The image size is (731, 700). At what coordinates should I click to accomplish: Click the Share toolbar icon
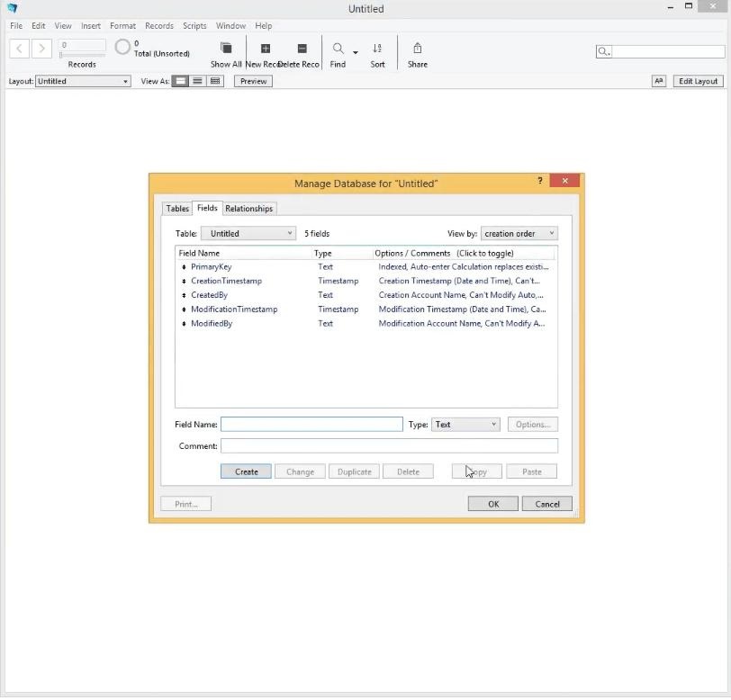click(x=417, y=49)
